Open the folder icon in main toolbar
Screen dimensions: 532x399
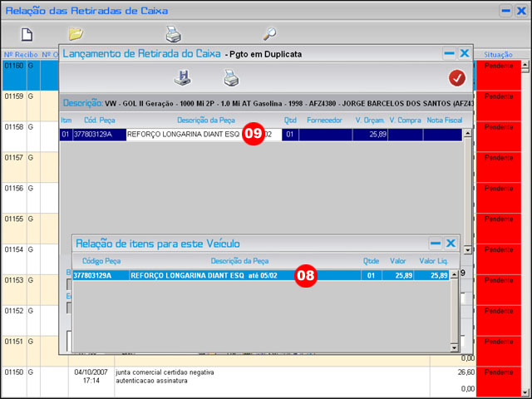click(x=76, y=34)
